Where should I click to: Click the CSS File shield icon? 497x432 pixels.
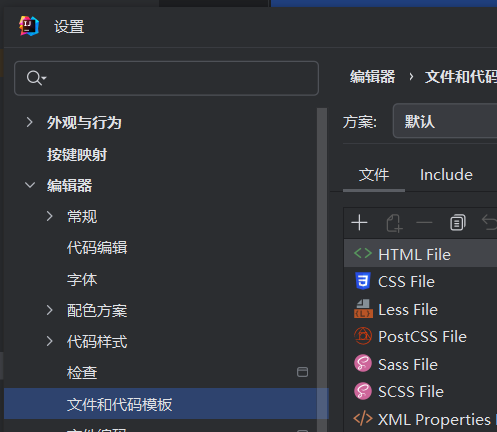(x=363, y=281)
